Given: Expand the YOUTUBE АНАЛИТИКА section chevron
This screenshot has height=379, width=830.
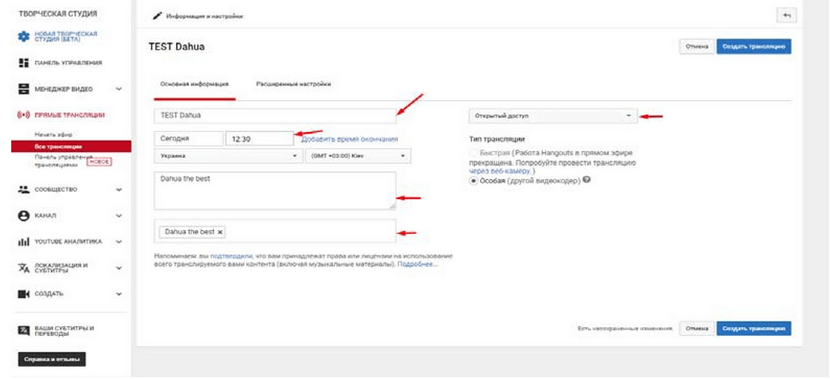Looking at the screenshot, I should 119,242.
